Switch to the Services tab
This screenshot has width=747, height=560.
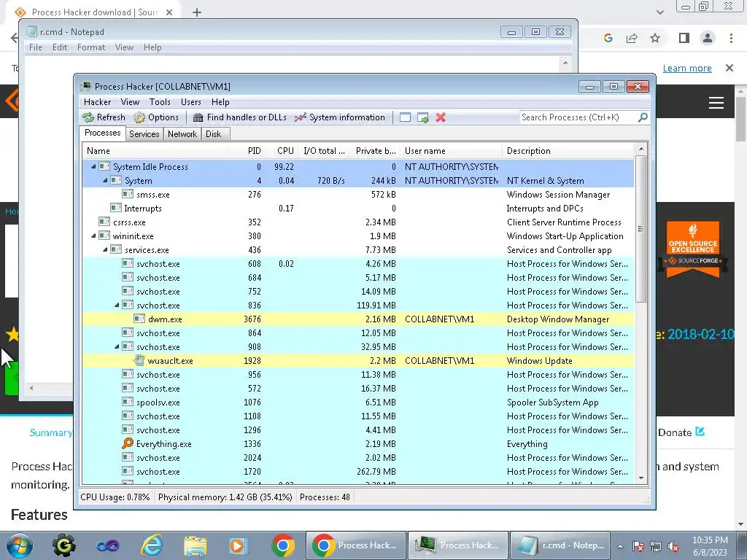144,134
